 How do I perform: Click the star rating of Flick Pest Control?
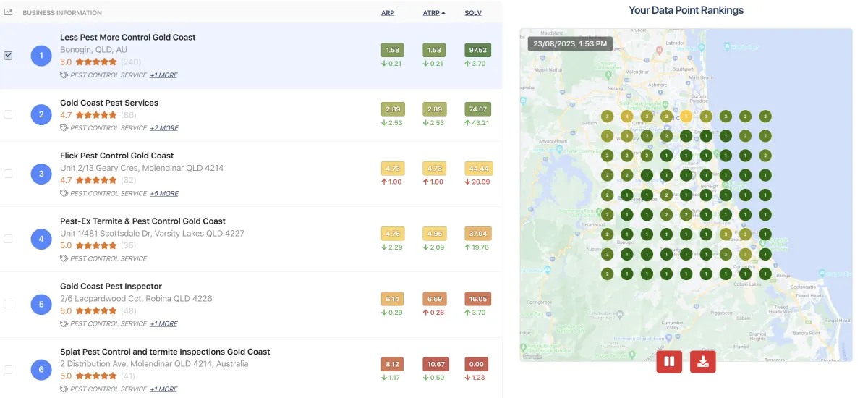(x=96, y=180)
